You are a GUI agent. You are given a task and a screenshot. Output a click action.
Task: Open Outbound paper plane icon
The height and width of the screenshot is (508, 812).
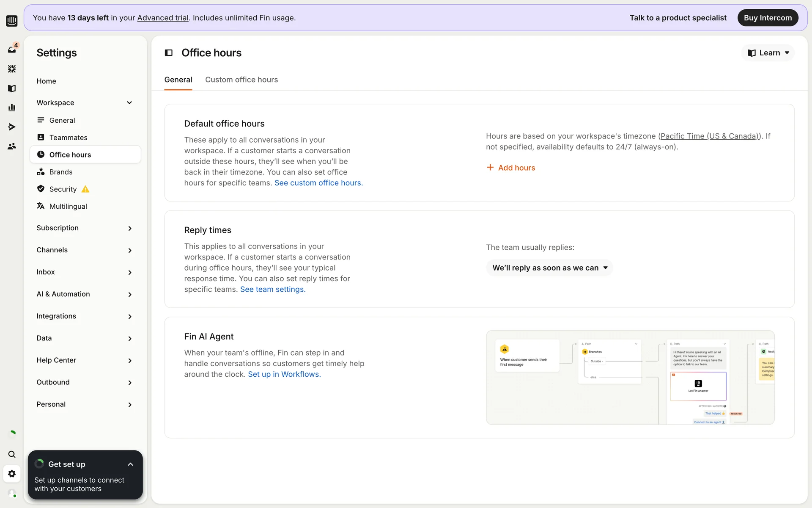click(12, 127)
